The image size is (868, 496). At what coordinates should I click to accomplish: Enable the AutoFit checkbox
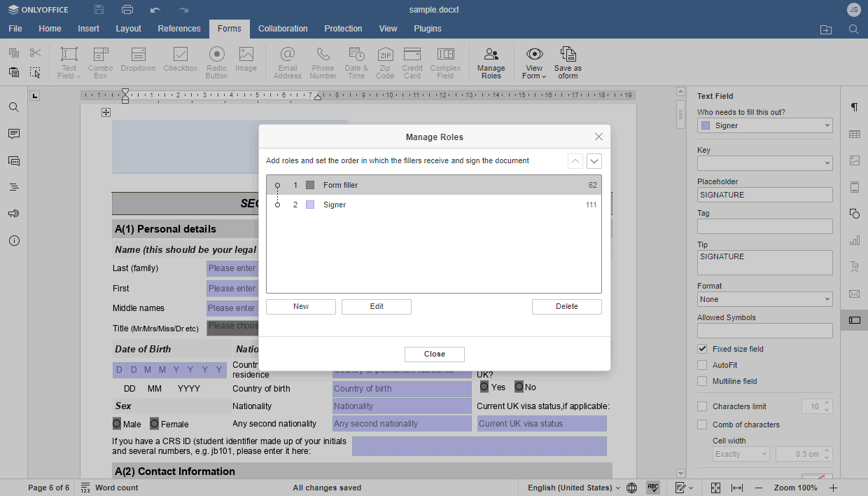[x=701, y=365]
